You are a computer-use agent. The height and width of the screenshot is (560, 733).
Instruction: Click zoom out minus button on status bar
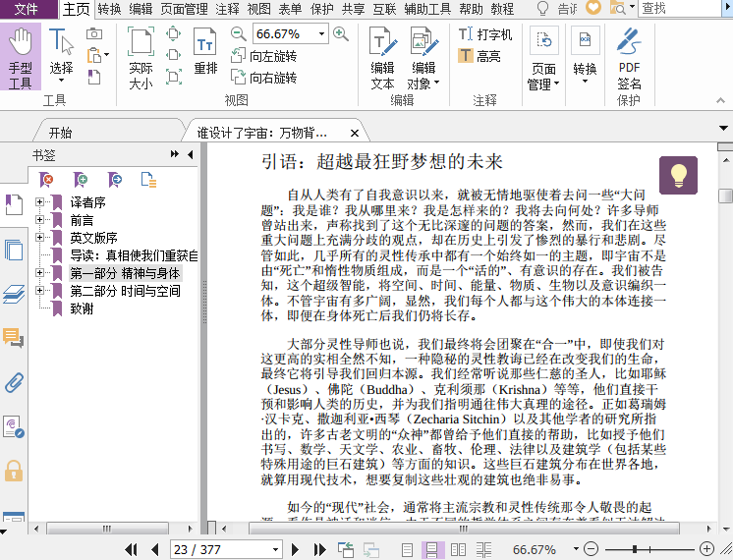click(x=592, y=549)
